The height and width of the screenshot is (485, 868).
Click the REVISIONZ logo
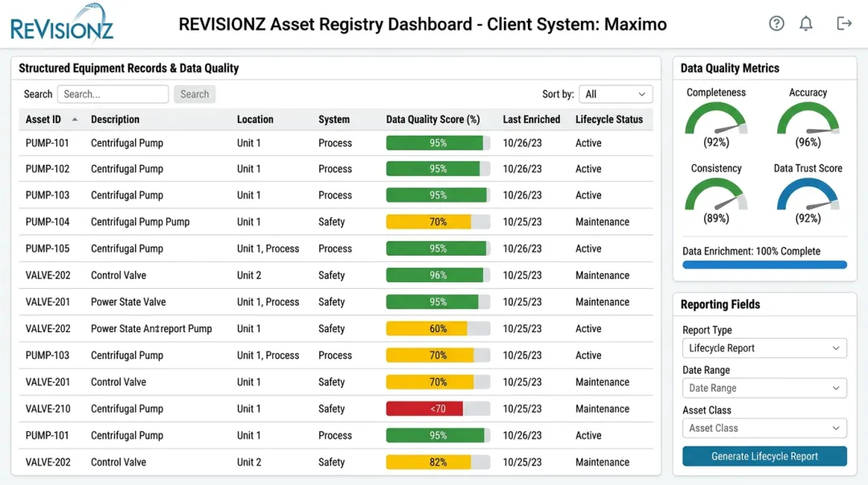coord(62,23)
